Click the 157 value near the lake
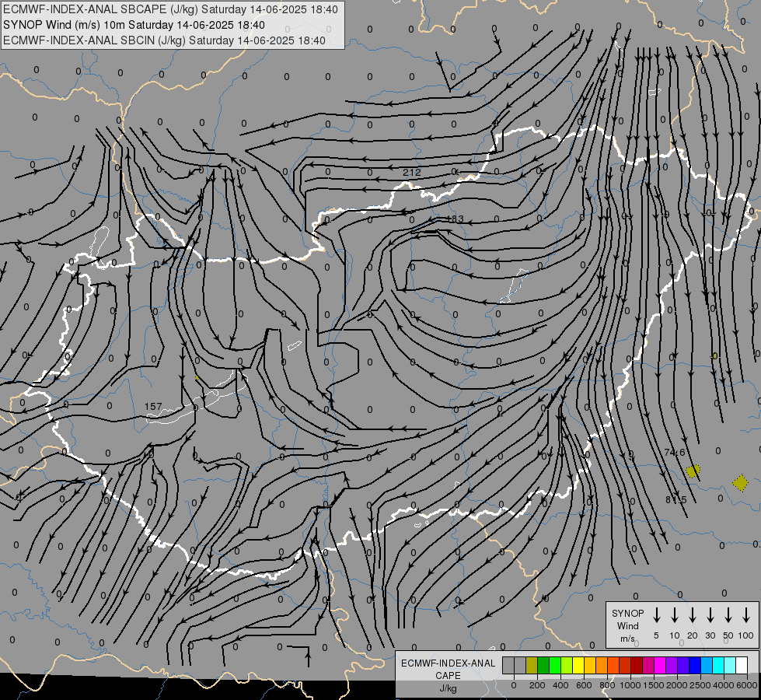The width and height of the screenshot is (761, 700). 153,406
